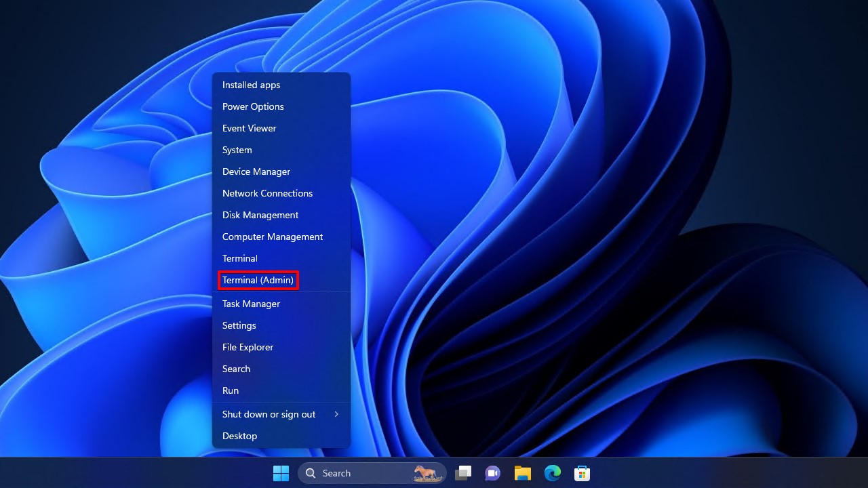The image size is (868, 488).
Task: Open Event Viewer
Action: click(x=249, y=128)
